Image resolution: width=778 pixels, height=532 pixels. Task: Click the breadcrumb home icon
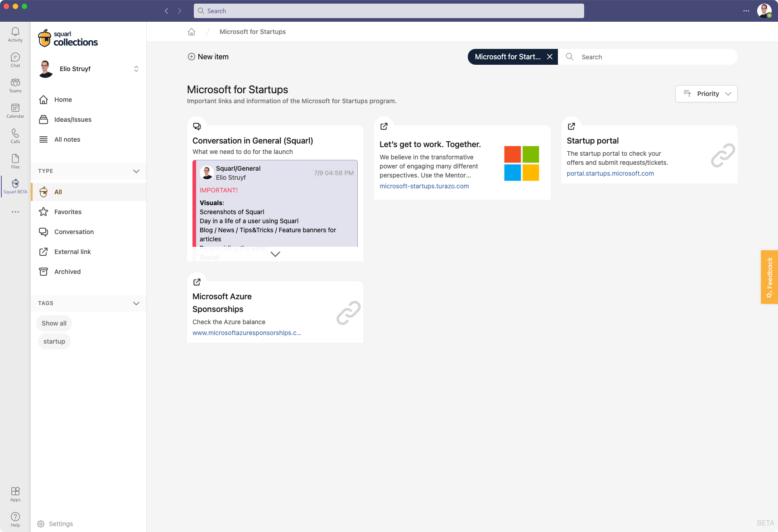(192, 32)
